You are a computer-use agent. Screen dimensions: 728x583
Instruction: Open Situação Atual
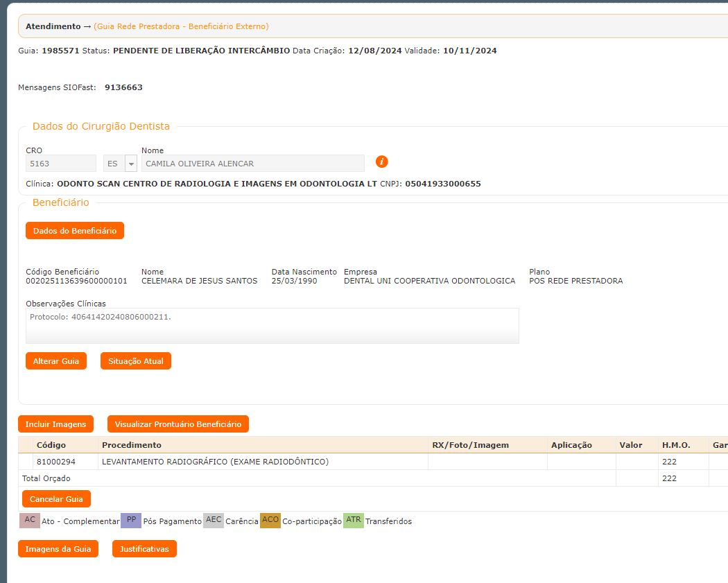[135, 361]
